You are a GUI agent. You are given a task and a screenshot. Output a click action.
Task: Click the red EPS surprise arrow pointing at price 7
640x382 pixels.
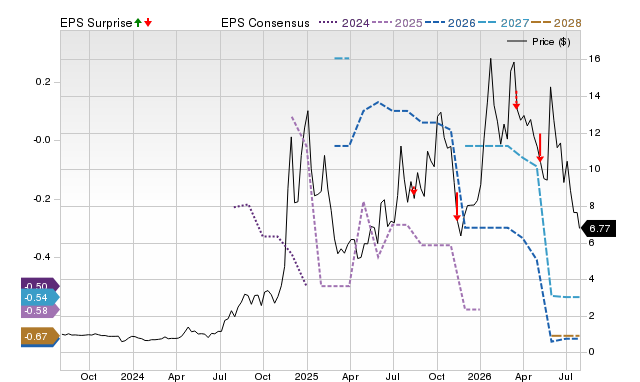pyautogui.click(x=457, y=207)
